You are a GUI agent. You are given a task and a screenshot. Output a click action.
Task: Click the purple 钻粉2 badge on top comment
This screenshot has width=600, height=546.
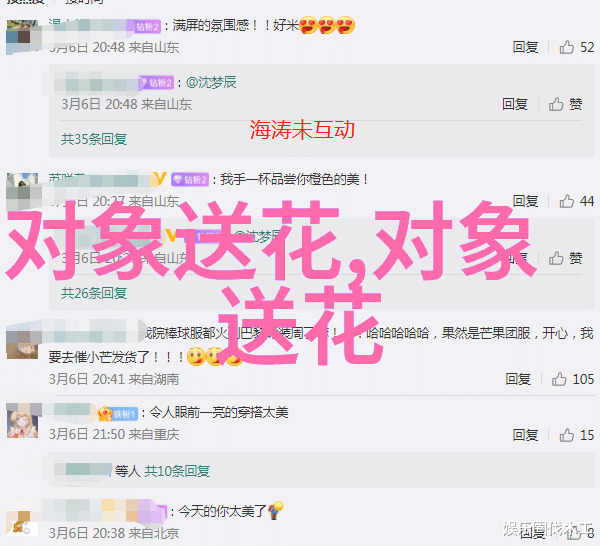click(147, 26)
